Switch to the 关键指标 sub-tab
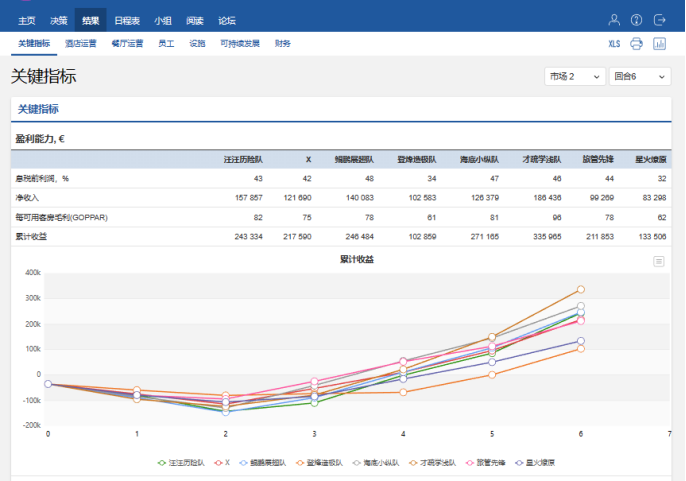Image resolution: width=686 pixels, height=481 pixels. 34,43
